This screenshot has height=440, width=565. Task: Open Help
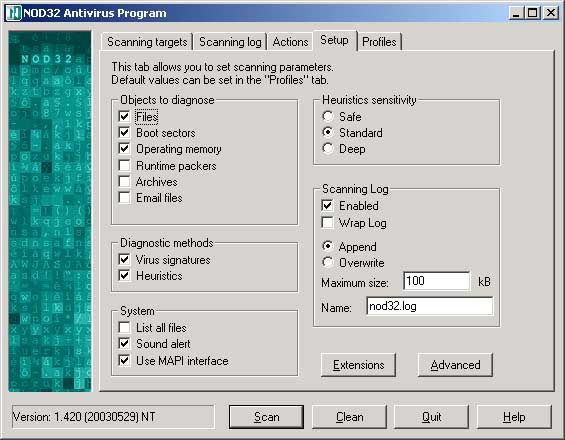[514, 417]
